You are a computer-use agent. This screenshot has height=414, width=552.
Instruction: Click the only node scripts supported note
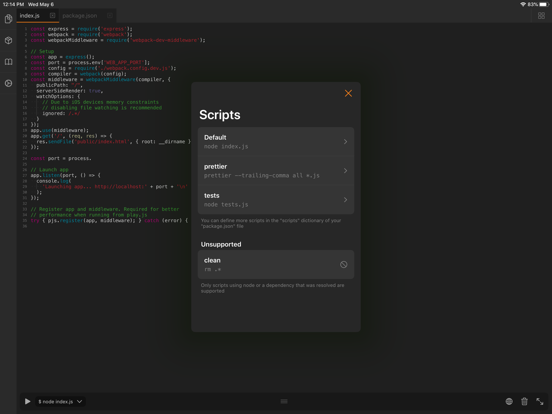pyautogui.click(x=272, y=288)
